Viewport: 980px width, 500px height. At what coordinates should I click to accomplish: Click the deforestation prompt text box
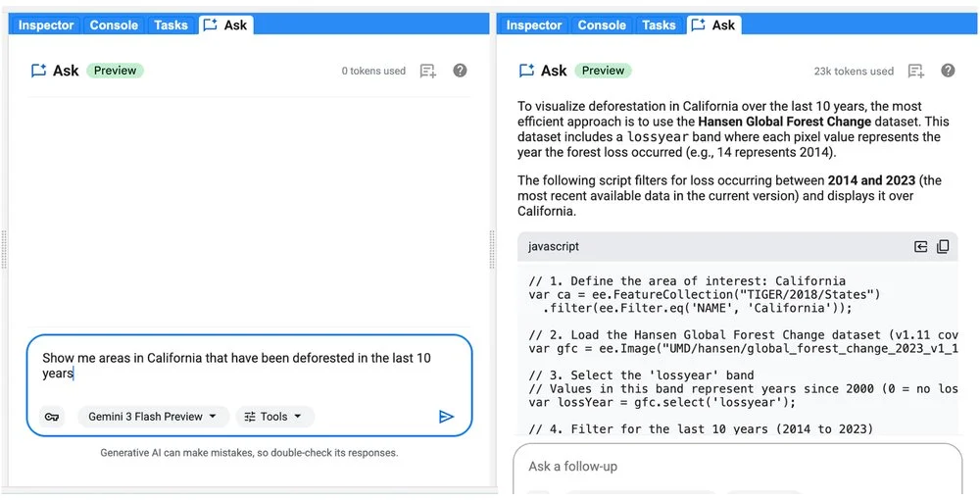pos(249,366)
